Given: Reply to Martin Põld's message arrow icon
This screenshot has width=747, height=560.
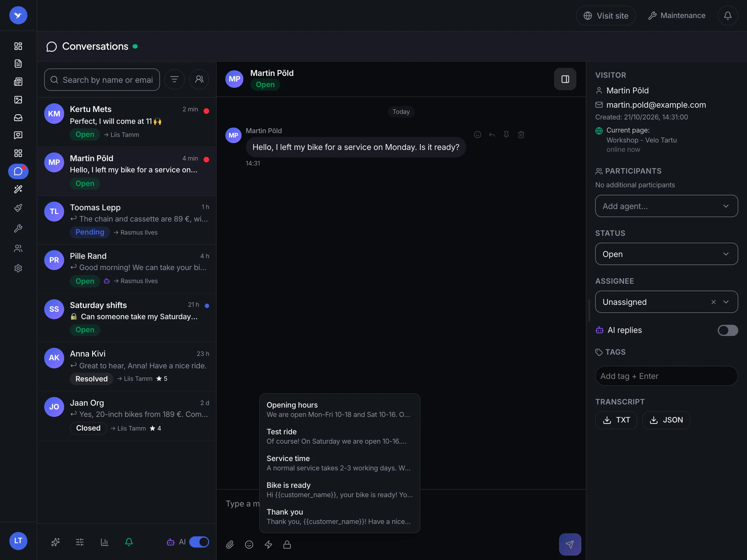Looking at the screenshot, I should click(x=492, y=135).
